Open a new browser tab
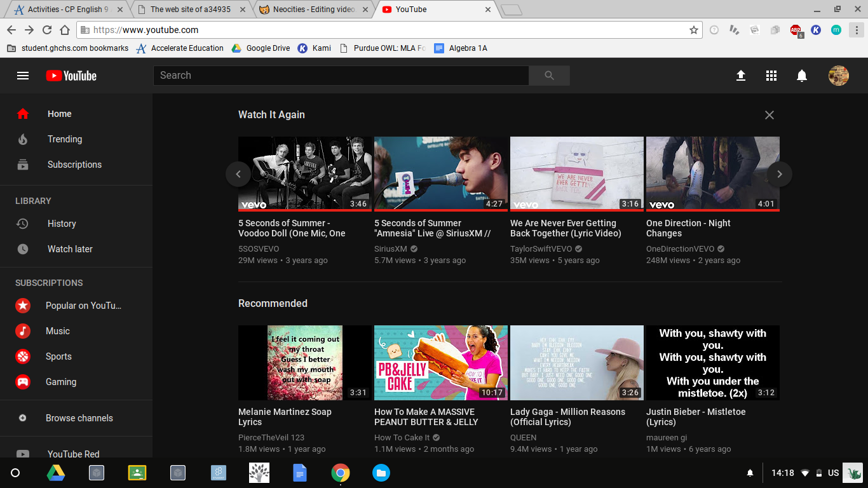The height and width of the screenshot is (488, 868). pyautogui.click(x=512, y=10)
